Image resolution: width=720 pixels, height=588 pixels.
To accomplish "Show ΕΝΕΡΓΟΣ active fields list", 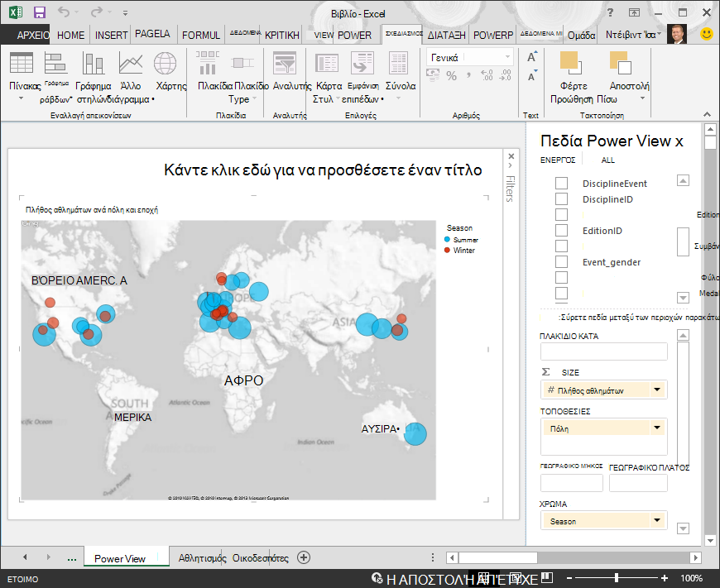I will tap(558, 160).
